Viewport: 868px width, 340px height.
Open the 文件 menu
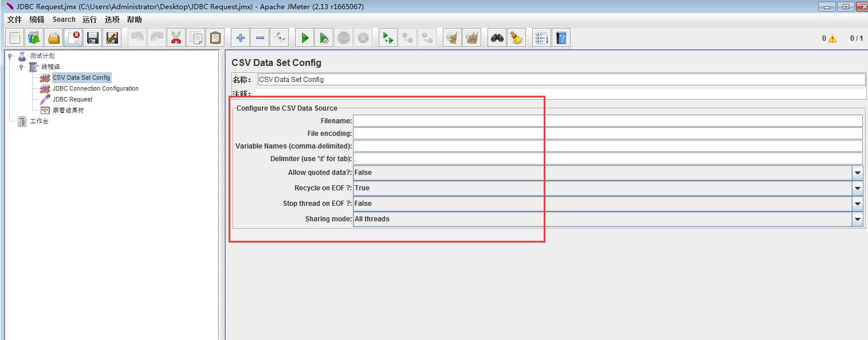(14, 19)
